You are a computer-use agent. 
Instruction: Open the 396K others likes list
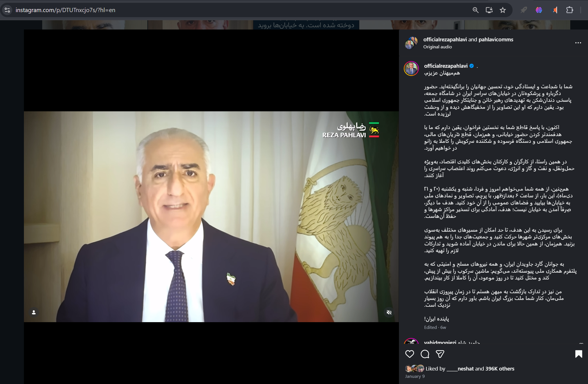click(500, 369)
